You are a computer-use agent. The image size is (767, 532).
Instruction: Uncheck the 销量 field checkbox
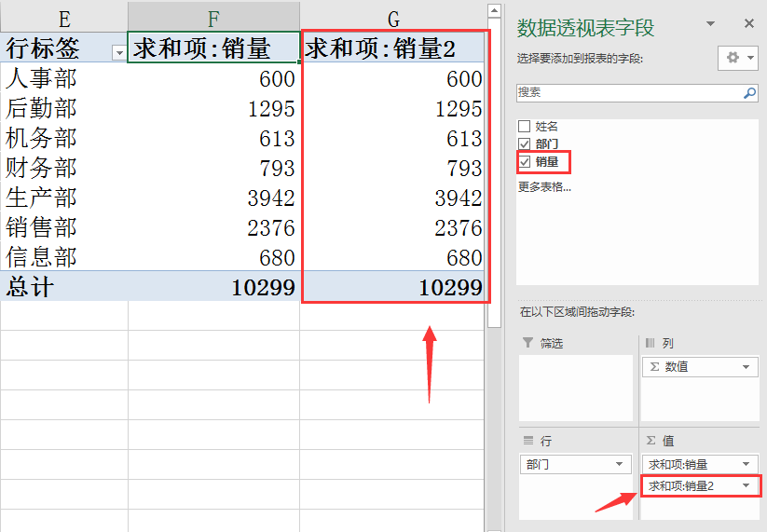[525, 162]
